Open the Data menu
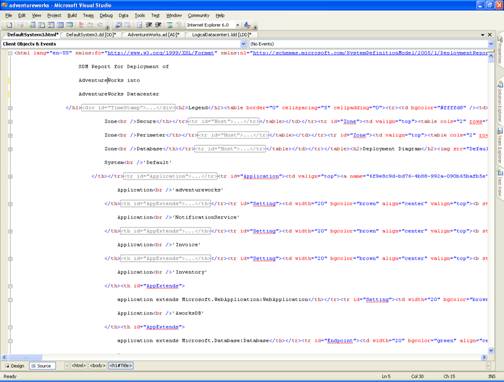Image resolution: width=504 pixels, height=382 pixels. (x=123, y=15)
